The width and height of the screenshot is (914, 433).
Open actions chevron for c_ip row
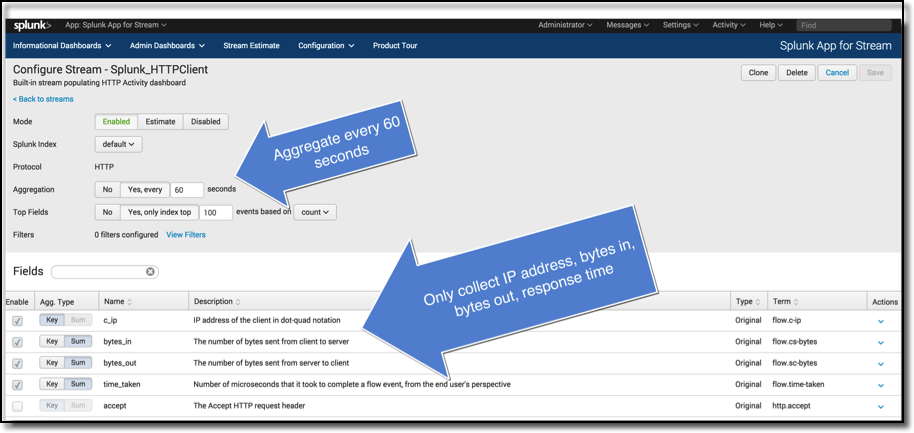880,321
